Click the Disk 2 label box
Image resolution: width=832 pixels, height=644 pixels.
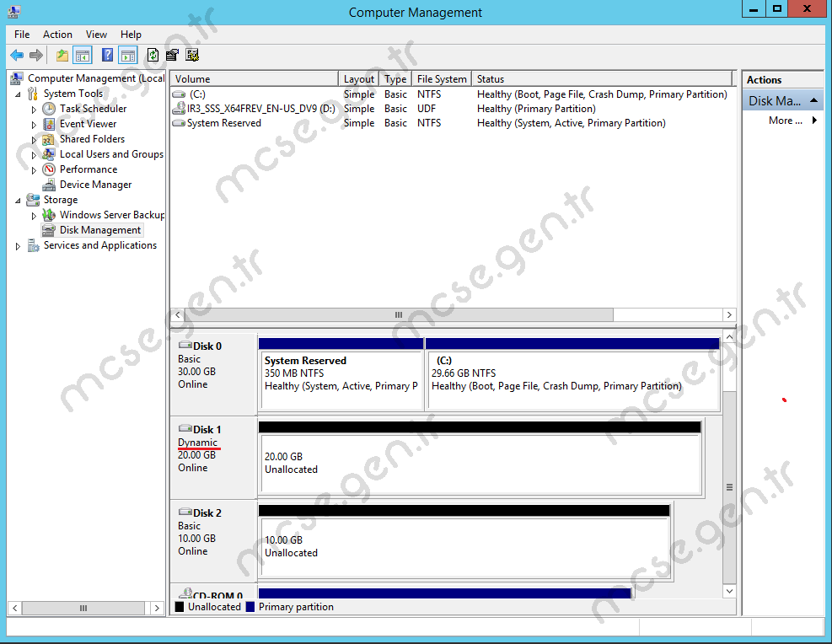click(x=213, y=540)
